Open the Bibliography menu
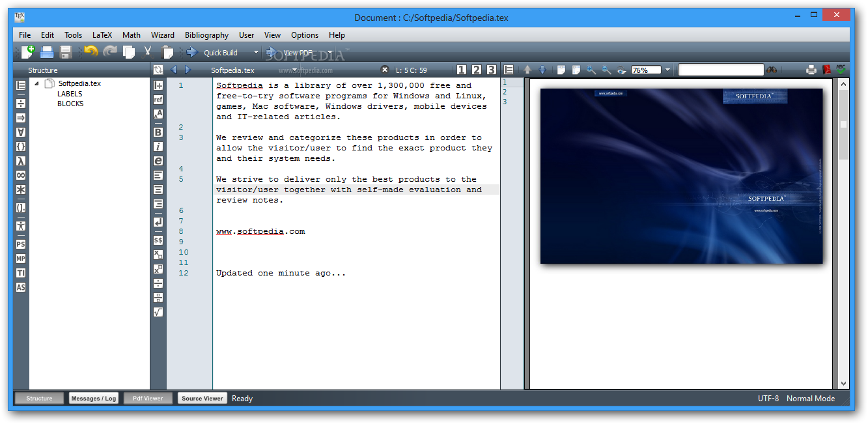The width and height of the screenshot is (868, 424). point(206,35)
